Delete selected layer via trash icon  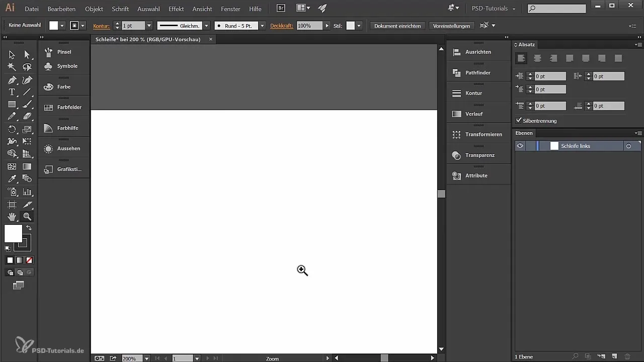coord(627,356)
